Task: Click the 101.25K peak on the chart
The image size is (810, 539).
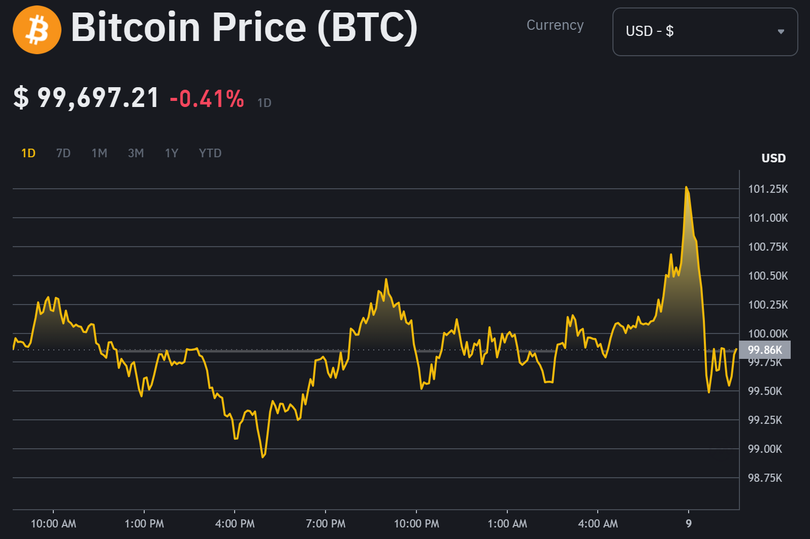Action: point(687,187)
